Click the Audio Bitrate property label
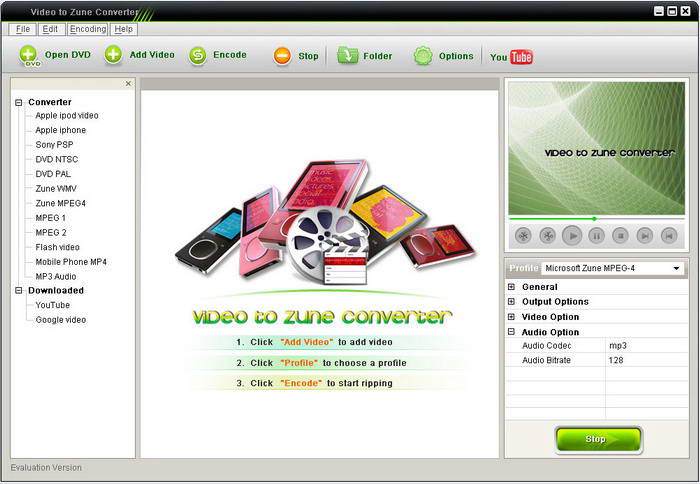 click(x=546, y=360)
